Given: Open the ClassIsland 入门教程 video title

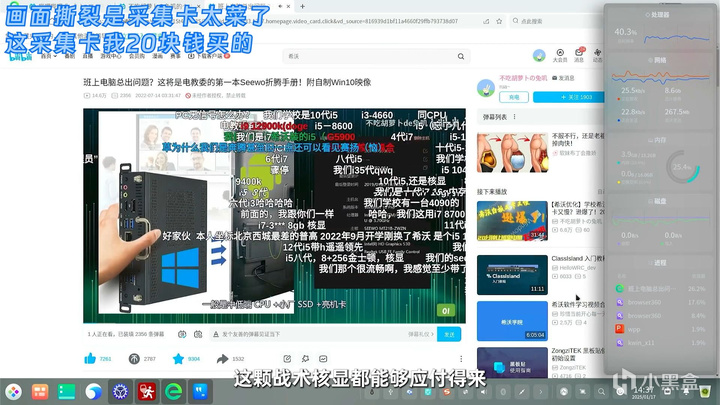Looking at the screenshot, I should coord(577,259).
